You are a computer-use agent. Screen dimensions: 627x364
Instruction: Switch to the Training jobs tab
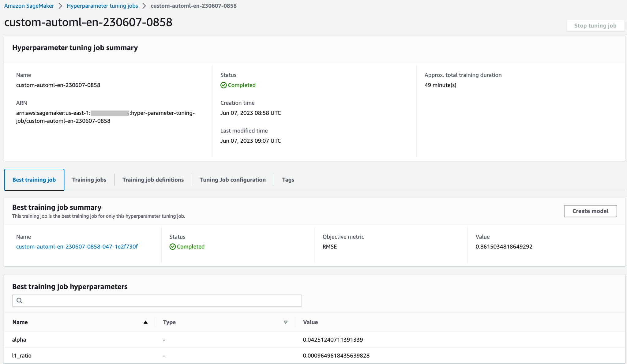click(89, 180)
